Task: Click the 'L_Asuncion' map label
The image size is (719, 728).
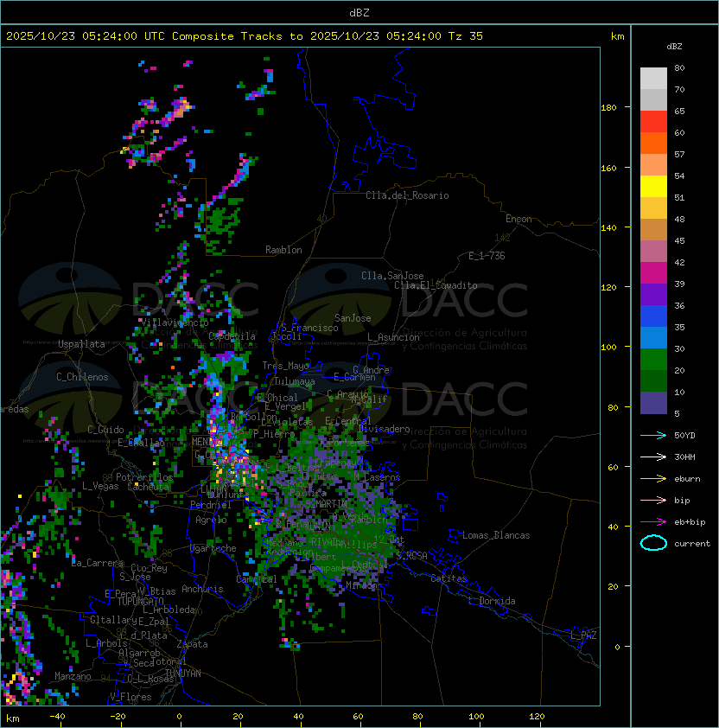Action: coord(393,337)
